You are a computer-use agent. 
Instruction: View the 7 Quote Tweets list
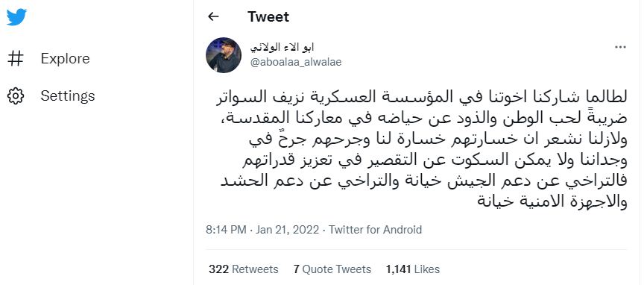[332, 269]
